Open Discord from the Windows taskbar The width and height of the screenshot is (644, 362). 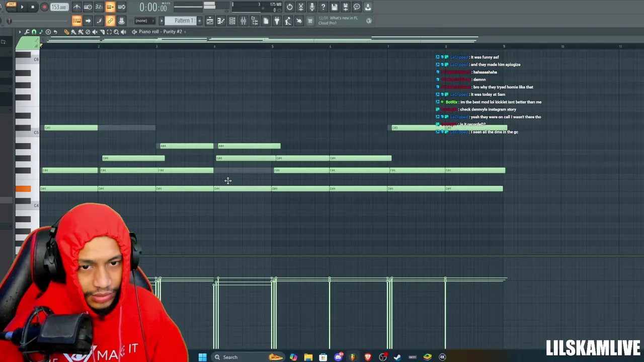(338, 357)
